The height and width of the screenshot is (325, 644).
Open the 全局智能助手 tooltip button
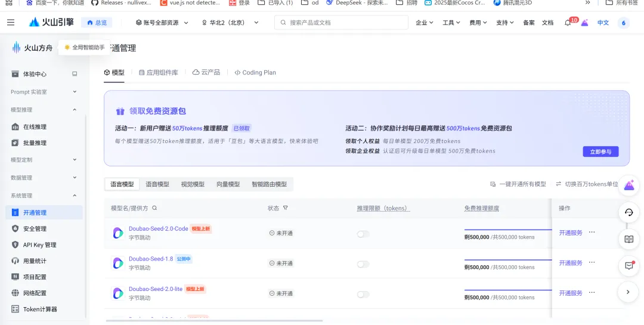point(84,47)
